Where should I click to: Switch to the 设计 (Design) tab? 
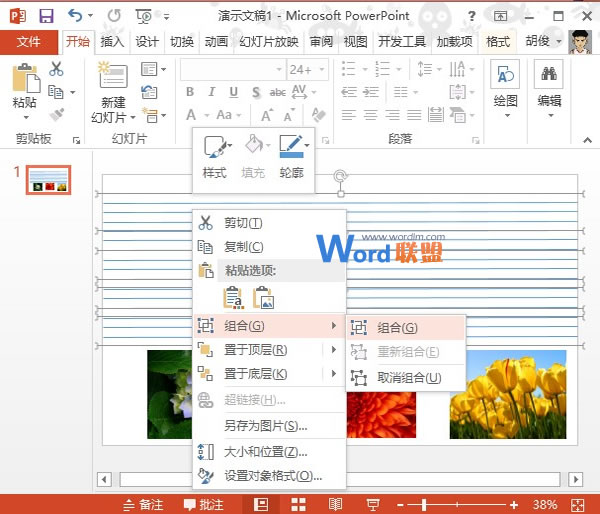[x=147, y=42]
